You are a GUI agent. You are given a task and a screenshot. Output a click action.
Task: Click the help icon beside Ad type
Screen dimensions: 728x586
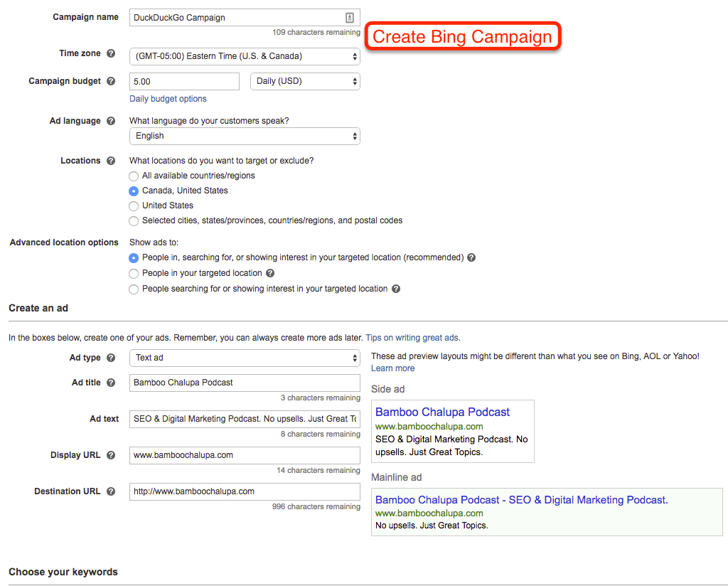tap(110, 358)
